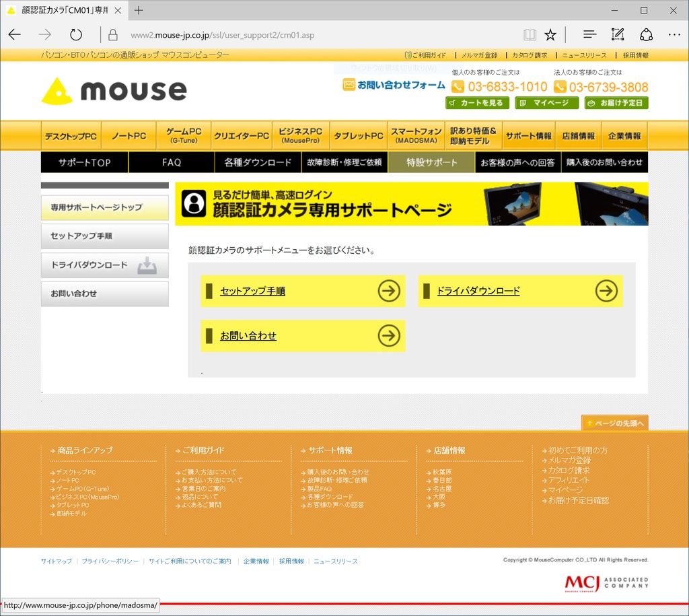This screenshot has height=616, width=689.
Task: Open カタログ請求 link in top bar
Action: (530, 55)
